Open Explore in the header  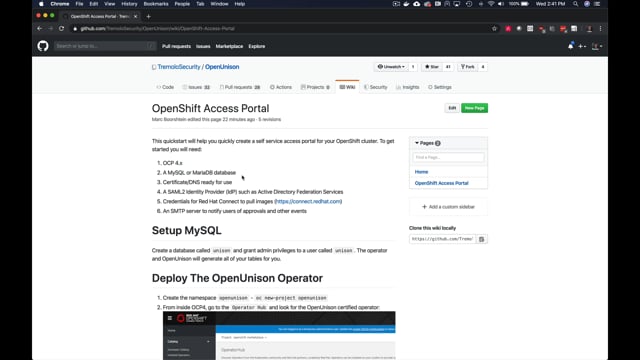257,47
